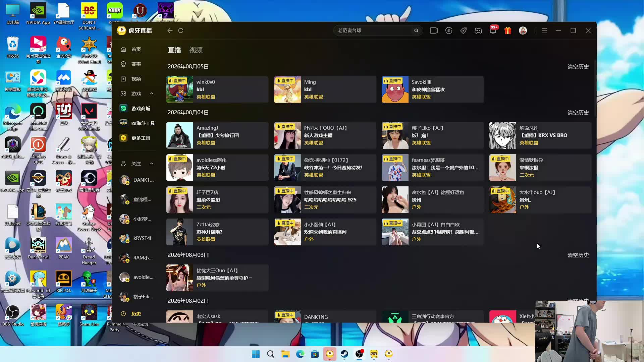Open 视频 in the left sidebar
Screen dimensions: 644x362
[136, 79]
